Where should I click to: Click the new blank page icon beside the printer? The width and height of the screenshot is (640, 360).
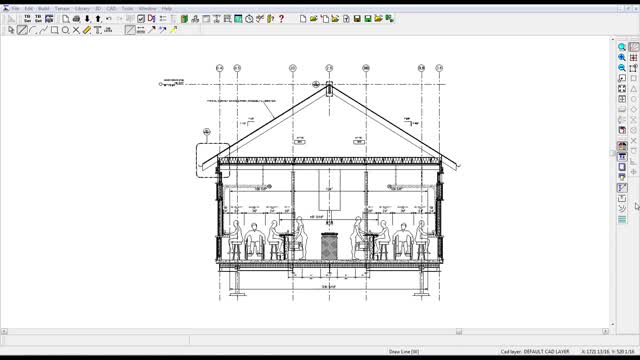click(x=65, y=19)
